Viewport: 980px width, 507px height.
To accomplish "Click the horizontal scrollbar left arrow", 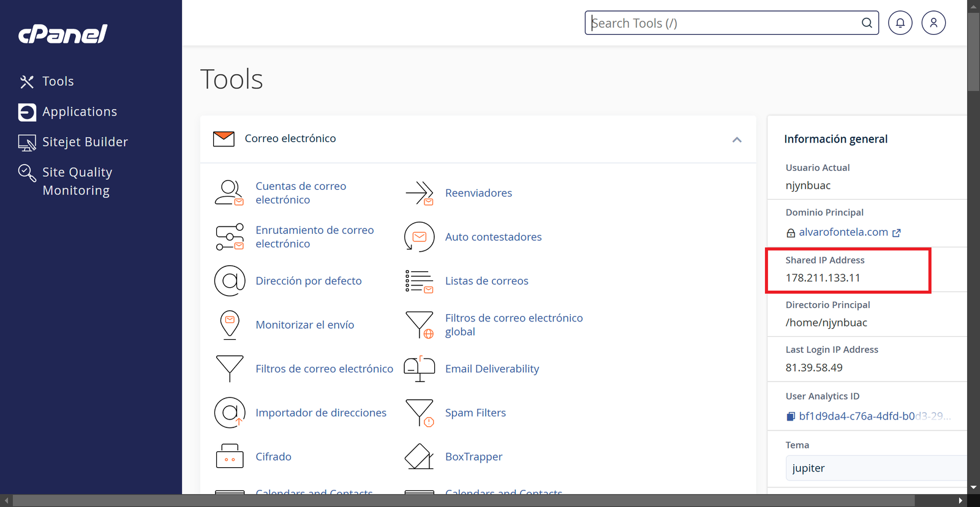I will click(x=6, y=501).
